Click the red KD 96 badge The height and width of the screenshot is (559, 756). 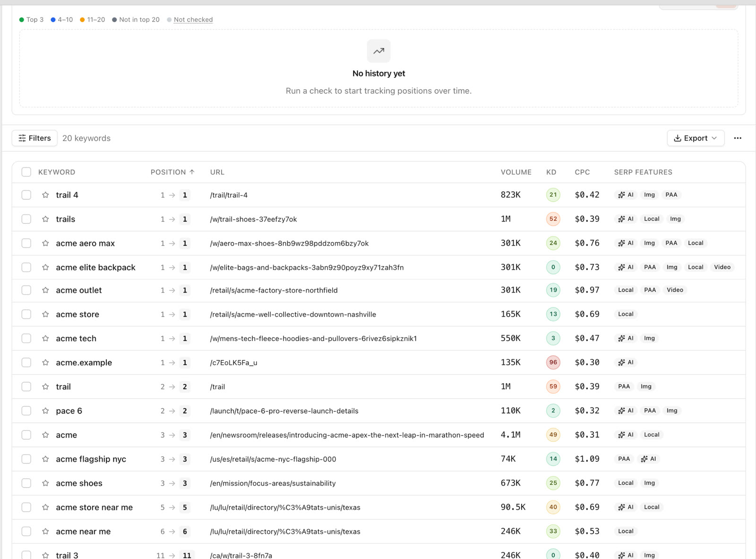pyautogui.click(x=553, y=363)
